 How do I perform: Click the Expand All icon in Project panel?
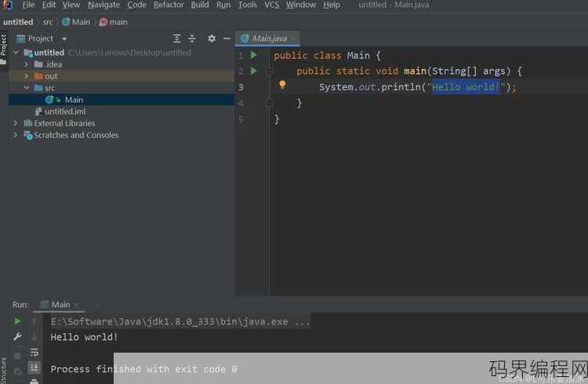(176, 38)
